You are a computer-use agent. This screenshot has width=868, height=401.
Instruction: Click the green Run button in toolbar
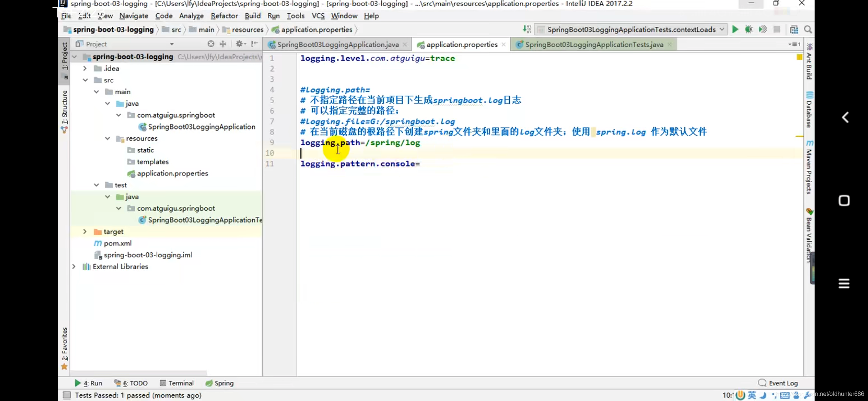click(735, 29)
